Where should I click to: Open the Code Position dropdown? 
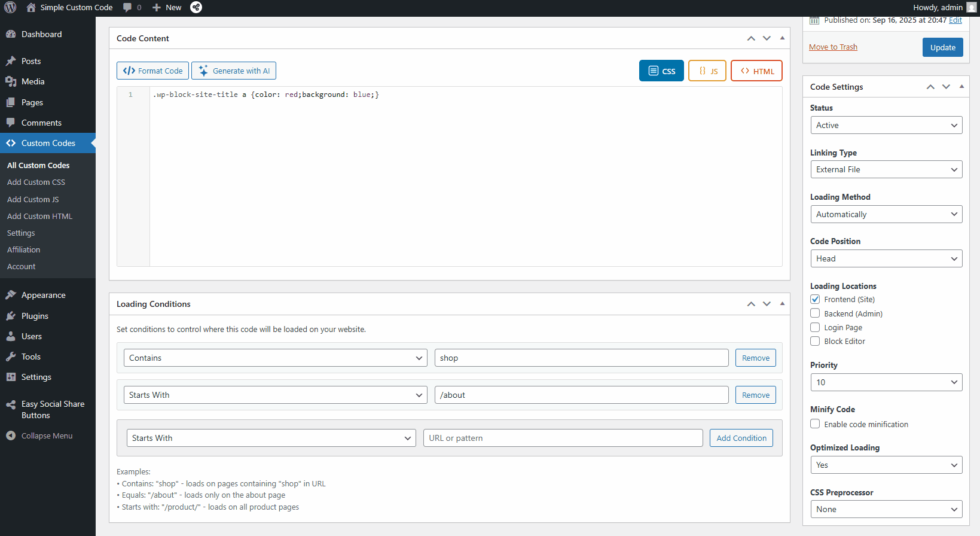pos(886,258)
